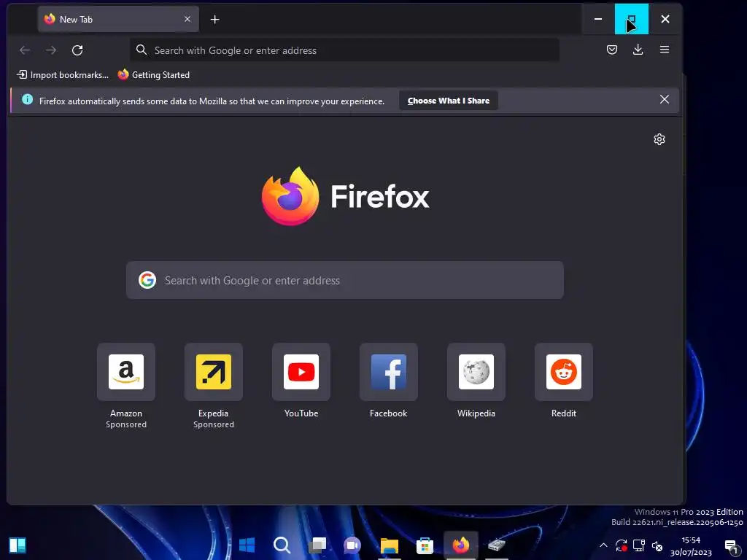Dismiss the data sharing notification bar
The height and width of the screenshot is (560, 747).
pos(665,99)
